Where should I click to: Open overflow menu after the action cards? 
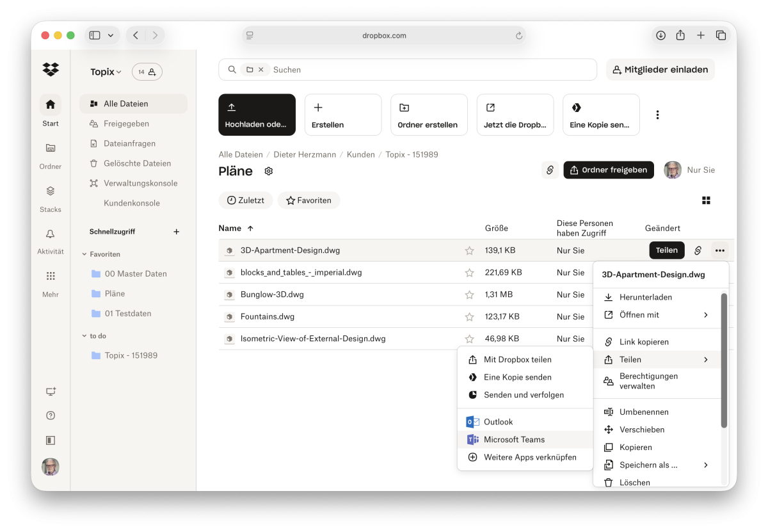click(657, 115)
